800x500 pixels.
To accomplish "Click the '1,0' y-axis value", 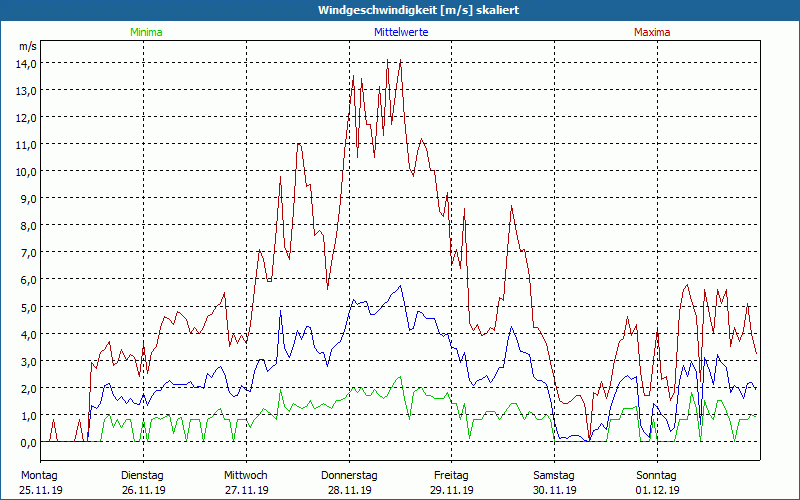I will click(29, 416).
